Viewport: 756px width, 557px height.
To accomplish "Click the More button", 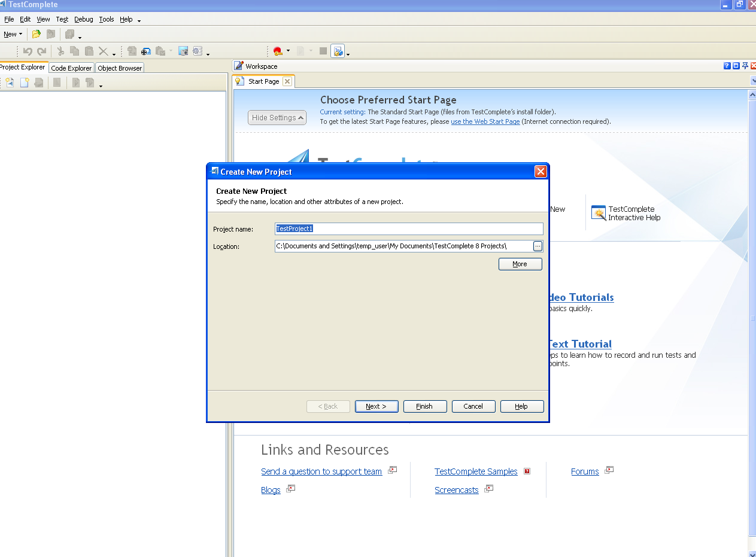I will tap(520, 264).
